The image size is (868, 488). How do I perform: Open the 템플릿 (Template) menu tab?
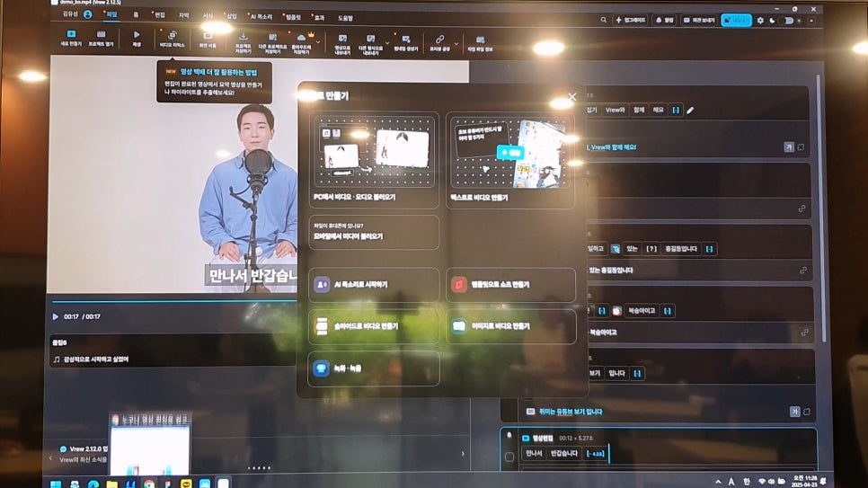(x=293, y=17)
